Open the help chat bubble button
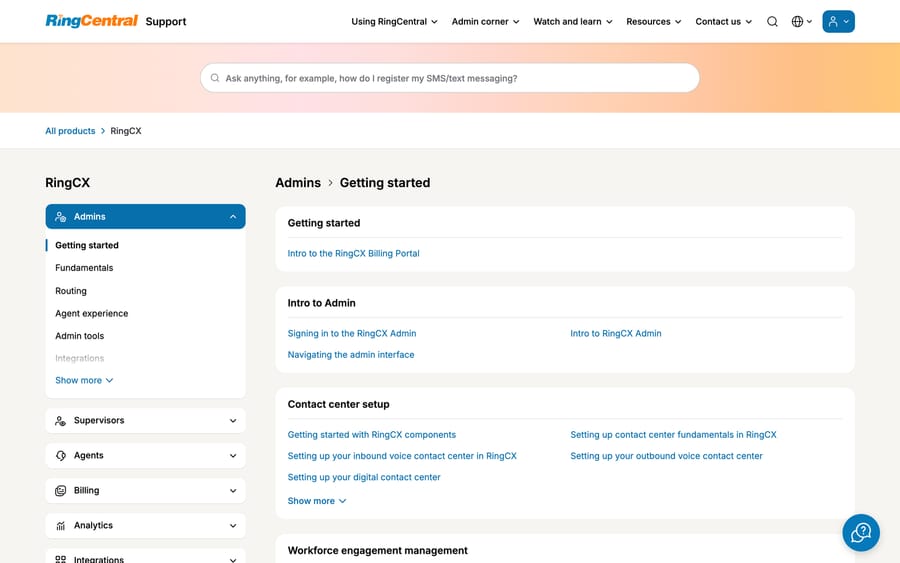900x563 pixels. click(x=861, y=533)
